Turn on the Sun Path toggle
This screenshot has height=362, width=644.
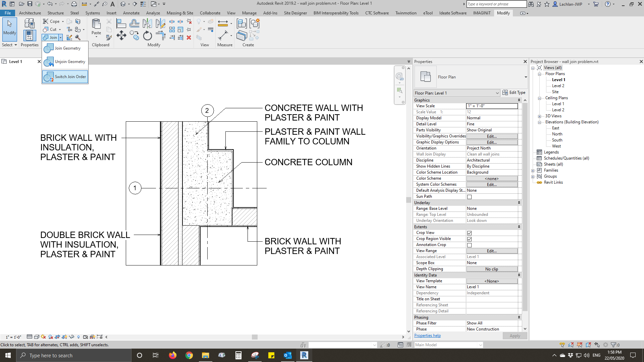point(469,197)
